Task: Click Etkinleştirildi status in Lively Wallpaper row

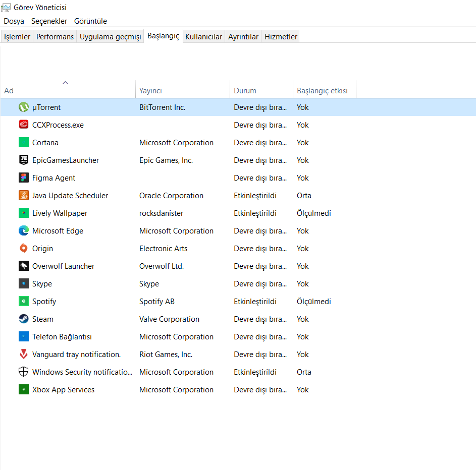Action: click(x=255, y=213)
